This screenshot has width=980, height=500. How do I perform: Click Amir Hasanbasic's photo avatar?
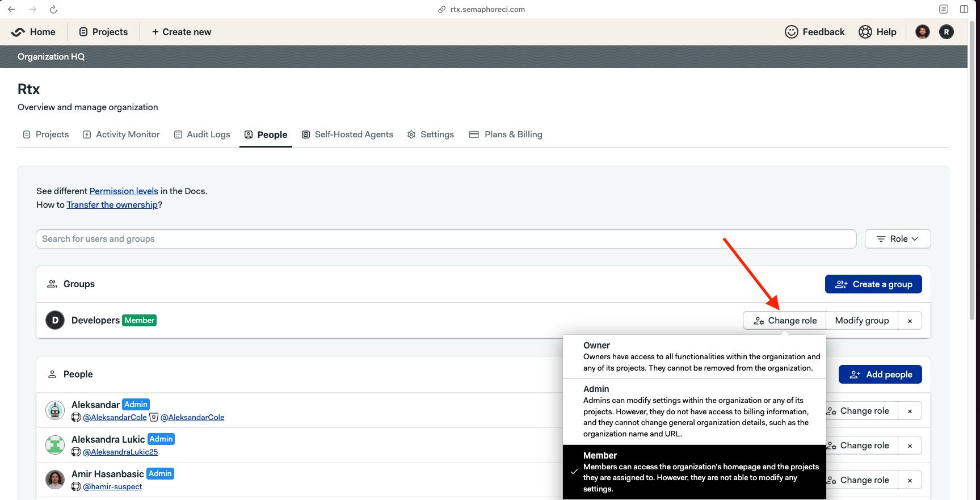tap(55, 480)
